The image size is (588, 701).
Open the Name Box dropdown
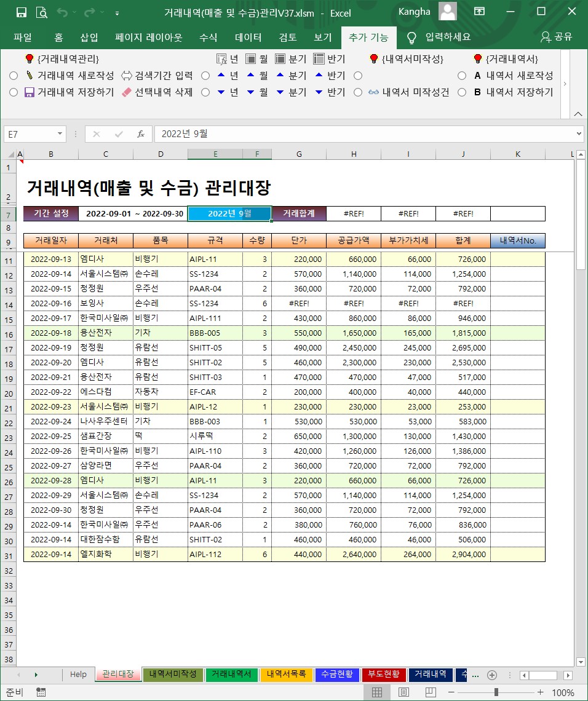coord(60,133)
